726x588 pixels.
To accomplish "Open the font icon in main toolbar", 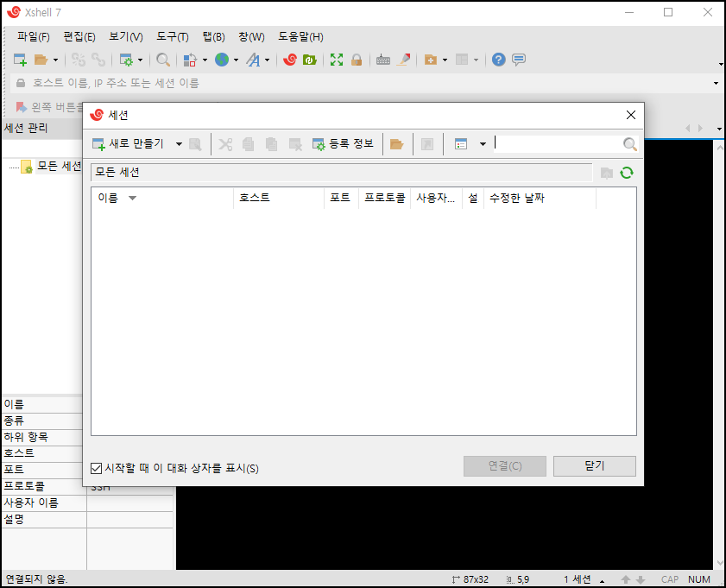I will coord(253,60).
